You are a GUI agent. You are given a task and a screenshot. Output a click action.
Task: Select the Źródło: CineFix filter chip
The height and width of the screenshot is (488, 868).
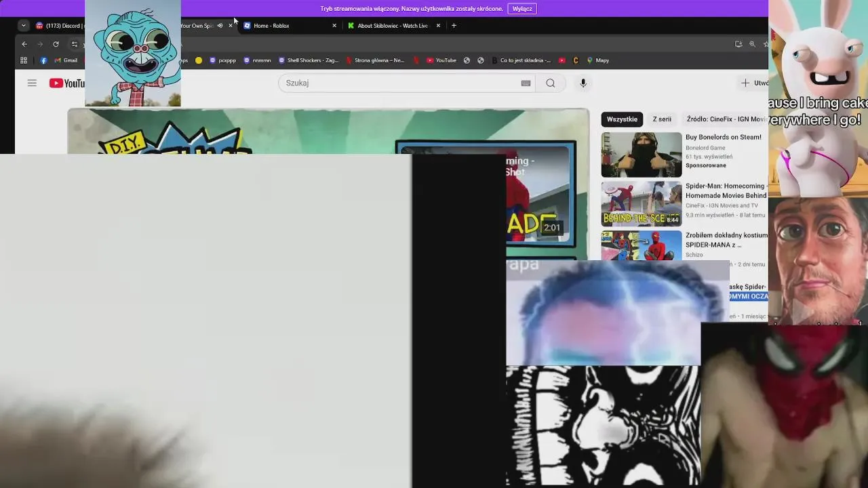(725, 119)
